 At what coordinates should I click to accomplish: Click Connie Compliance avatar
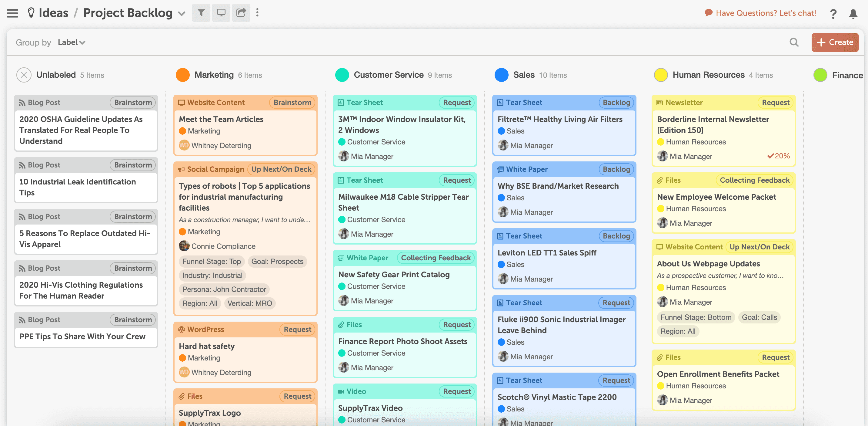[x=184, y=246]
